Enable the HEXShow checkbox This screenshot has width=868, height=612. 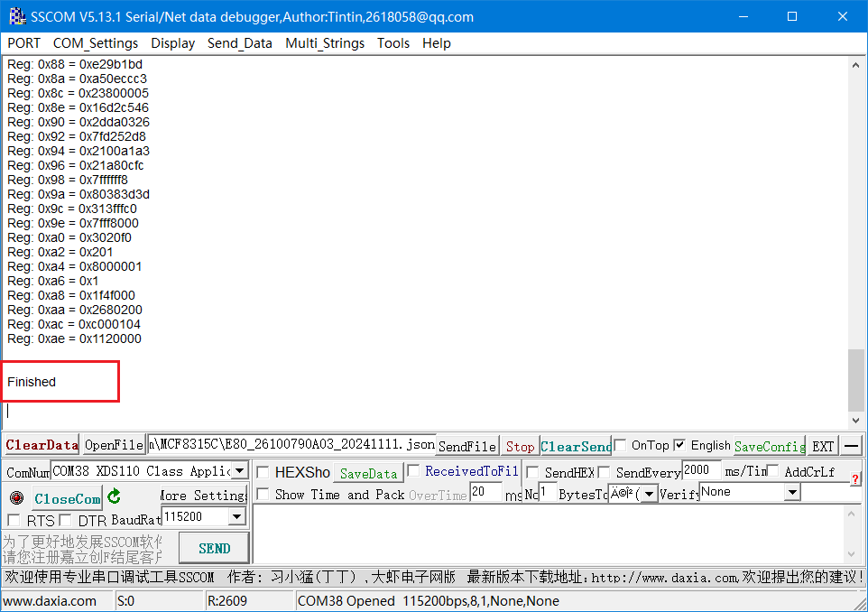263,472
